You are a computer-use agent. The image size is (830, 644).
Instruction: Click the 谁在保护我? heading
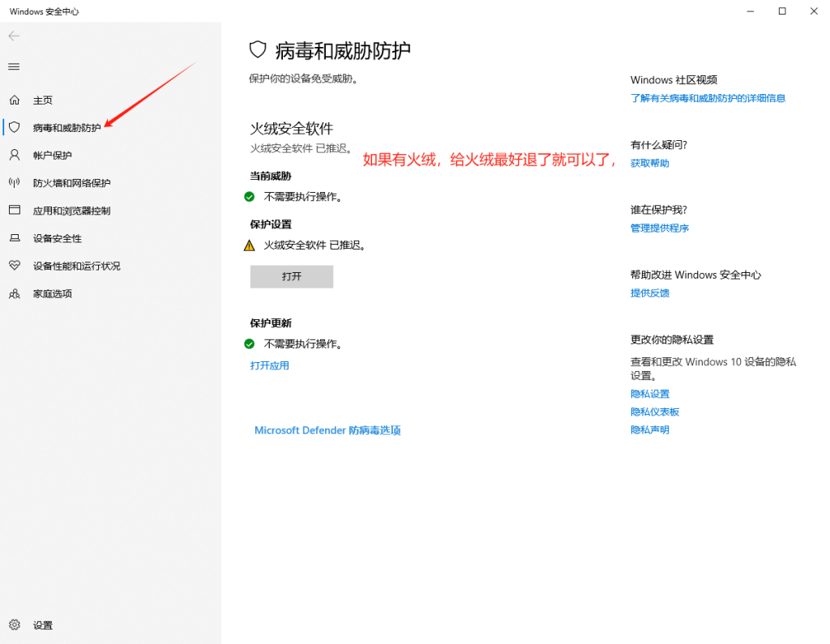(658, 210)
